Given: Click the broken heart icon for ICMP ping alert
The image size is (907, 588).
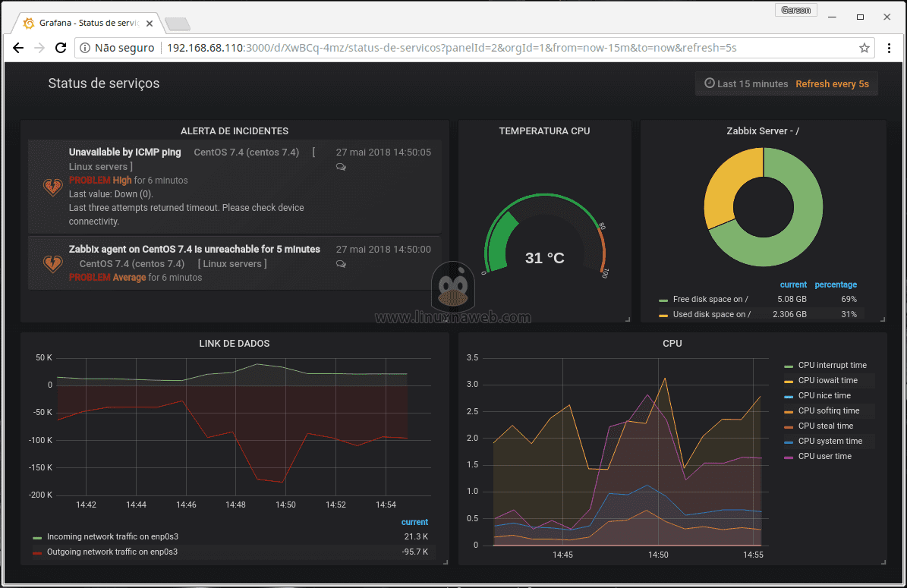Looking at the screenshot, I should [52, 187].
